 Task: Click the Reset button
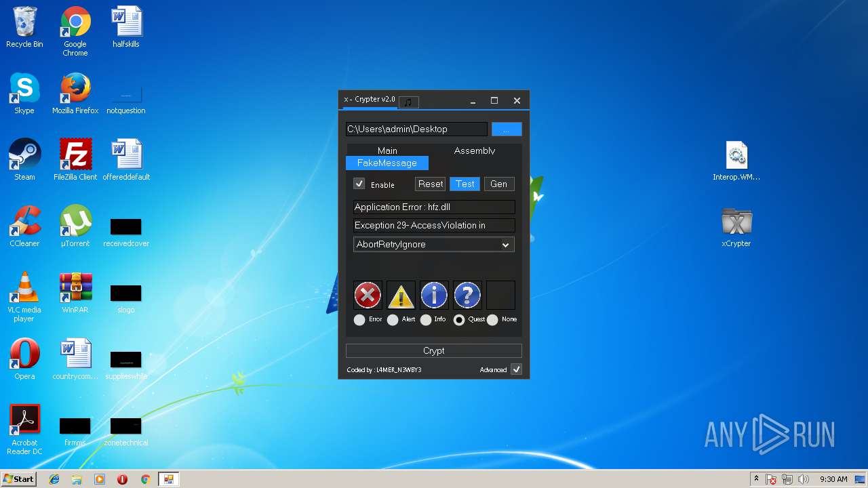pos(431,184)
